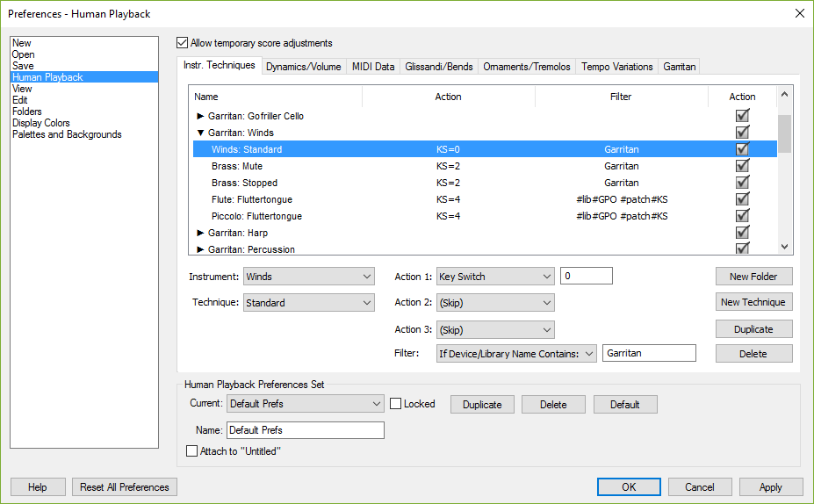Click the technique list scroll down arrow

click(x=784, y=247)
